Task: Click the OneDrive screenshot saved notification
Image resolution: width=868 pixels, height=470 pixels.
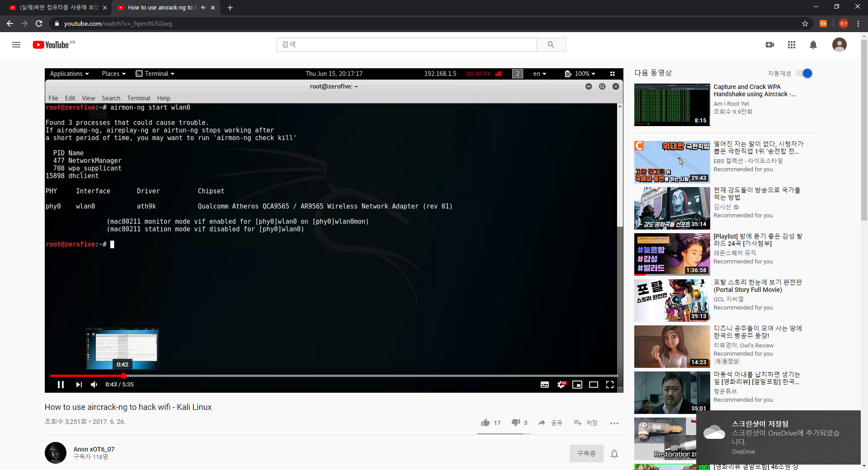Action: click(x=778, y=437)
